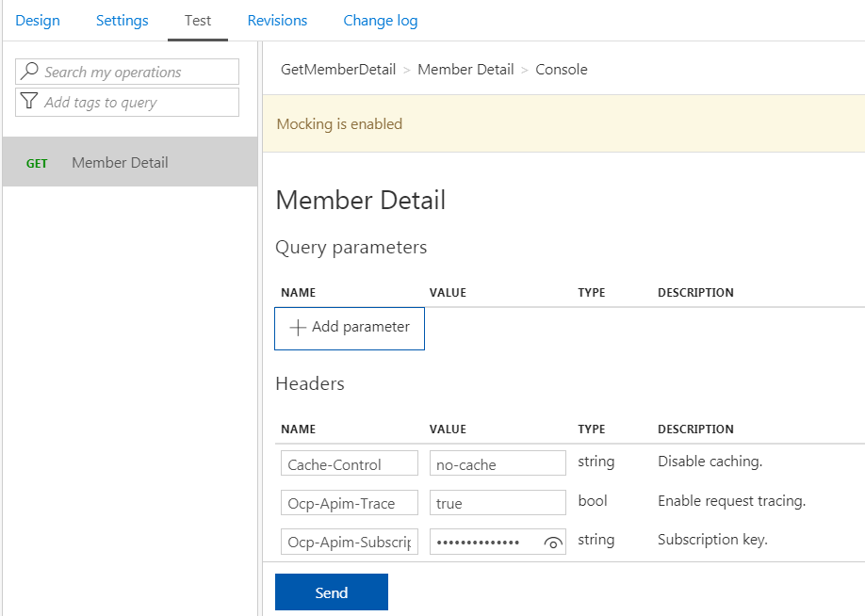Click Console in the breadcrumb

(561, 70)
